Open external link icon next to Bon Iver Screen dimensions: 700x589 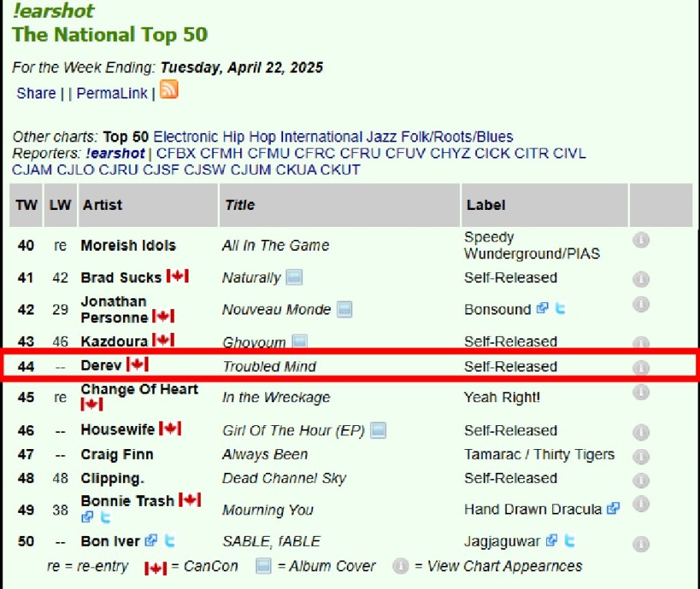152,541
